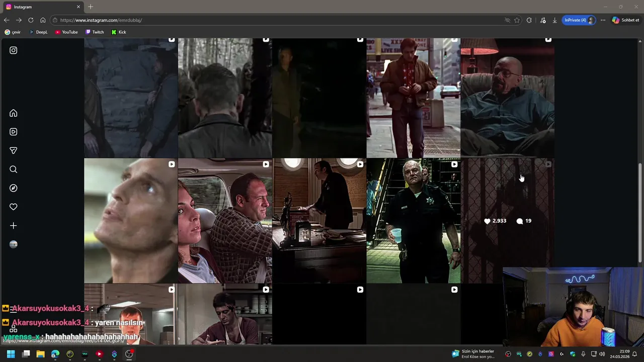Viewport: 644px width, 362px height.
Task: Open Edge Settings and more menu
Action: point(603,20)
